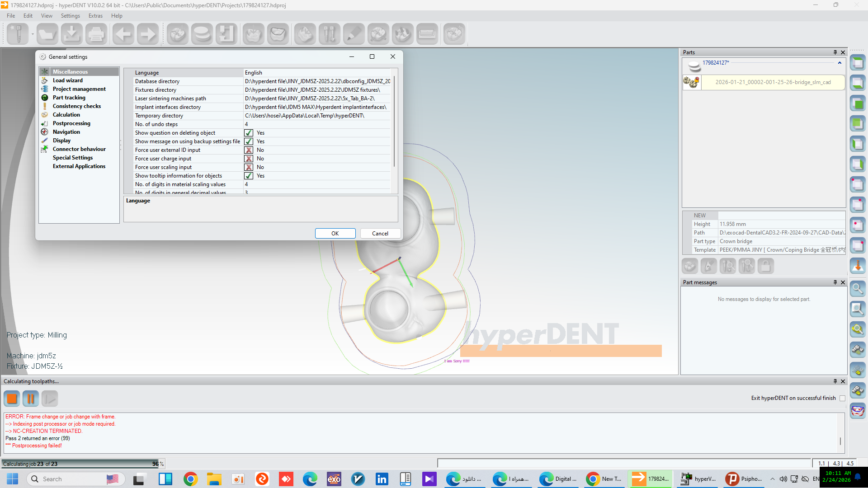This screenshot has height=488, width=868.
Task: Open the folder icon in main toolbar
Action: (47, 34)
